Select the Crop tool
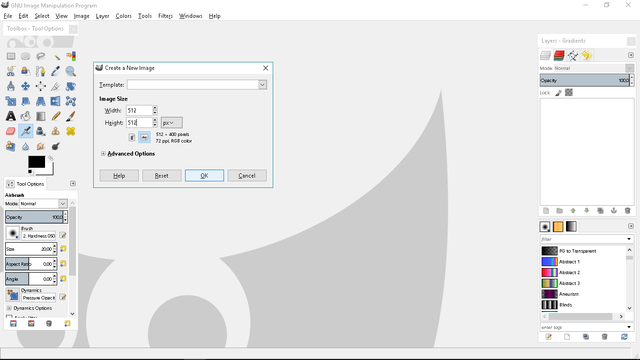This screenshot has height=360, width=640. pyautogui.click(x=56, y=86)
